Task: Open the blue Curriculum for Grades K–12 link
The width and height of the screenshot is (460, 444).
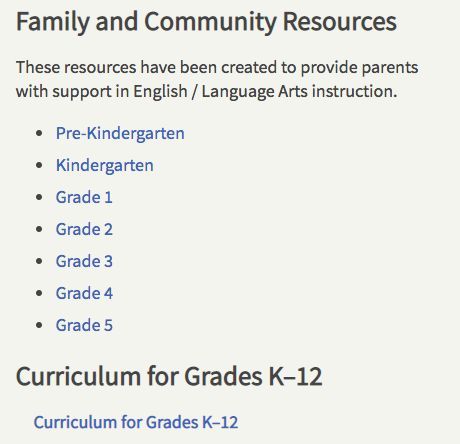Action: tap(136, 422)
